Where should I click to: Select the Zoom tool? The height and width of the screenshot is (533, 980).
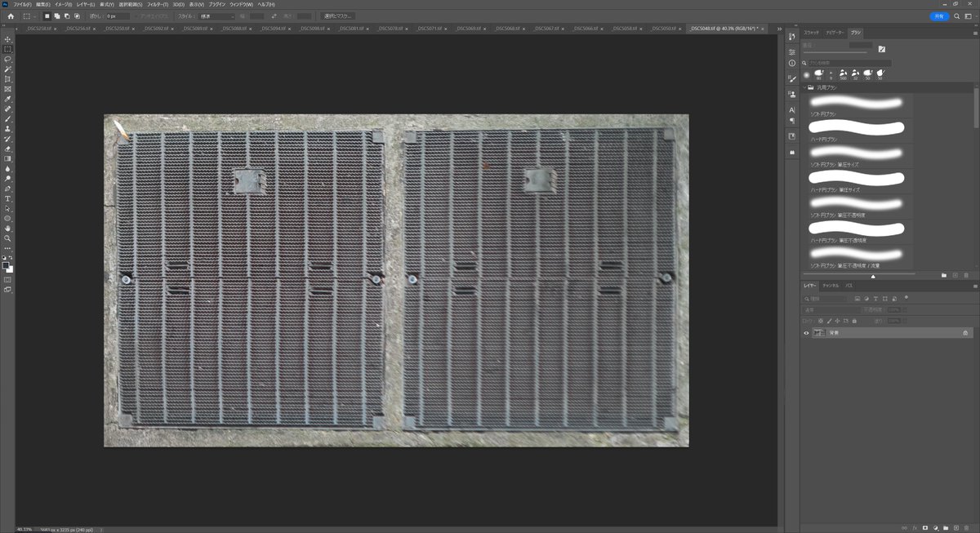pyautogui.click(x=7, y=238)
